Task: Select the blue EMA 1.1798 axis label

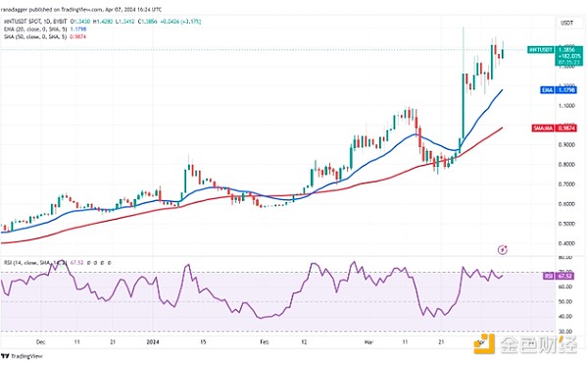Action: [x=559, y=90]
